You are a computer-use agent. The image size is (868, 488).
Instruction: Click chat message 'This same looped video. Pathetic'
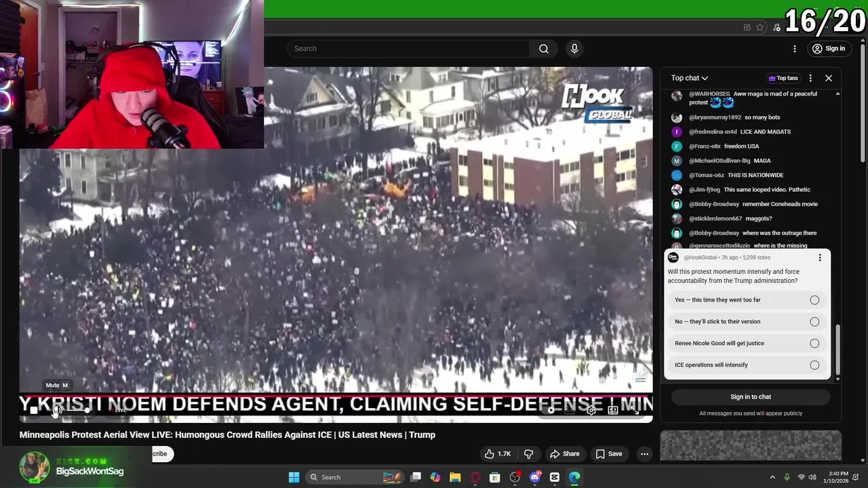click(x=767, y=190)
